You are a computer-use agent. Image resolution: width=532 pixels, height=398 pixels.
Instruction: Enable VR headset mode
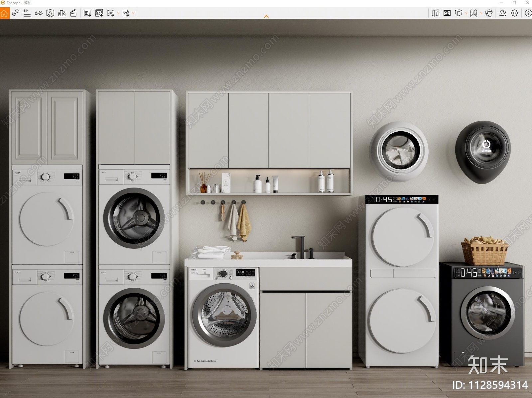[x=489, y=13]
